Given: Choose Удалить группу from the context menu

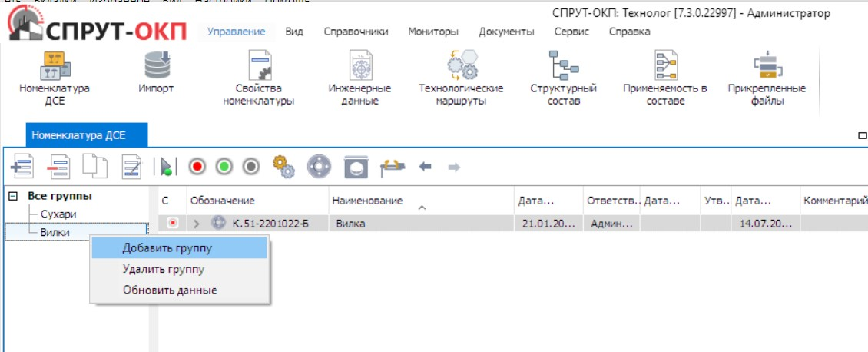Looking at the screenshot, I should click(164, 269).
